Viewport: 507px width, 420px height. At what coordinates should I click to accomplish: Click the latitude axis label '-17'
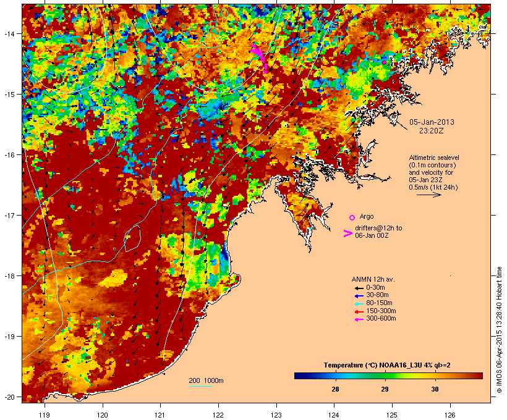9,215
